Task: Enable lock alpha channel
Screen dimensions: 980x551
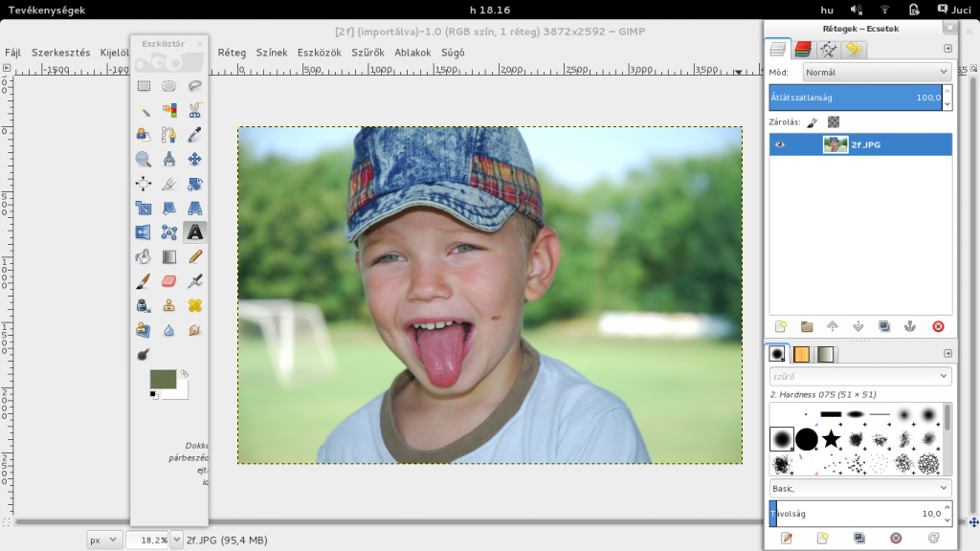Action: pos(834,122)
